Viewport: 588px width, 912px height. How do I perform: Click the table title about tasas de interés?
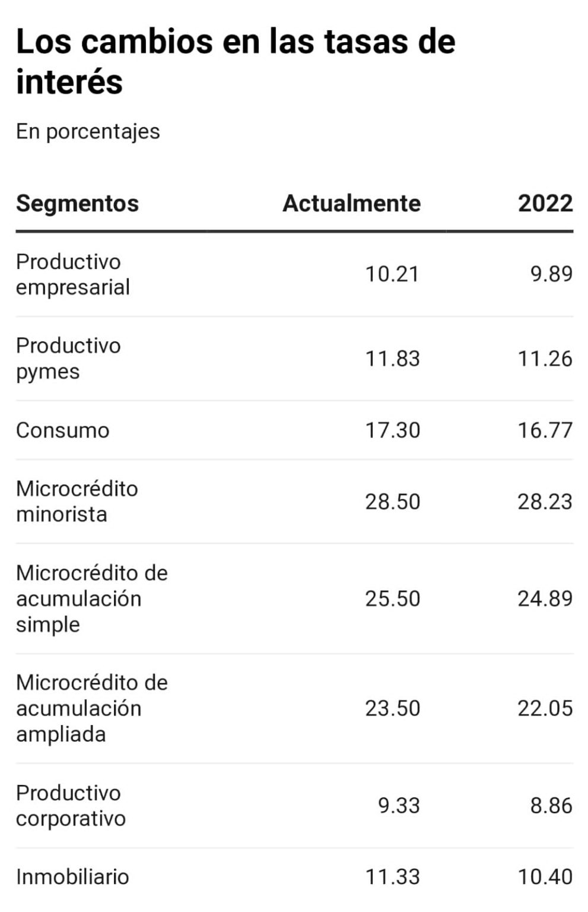[236, 61]
